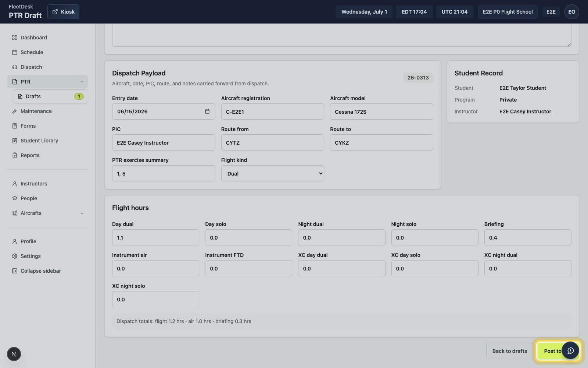Click the Route to field
This screenshot has height=368, width=588.
click(x=381, y=142)
